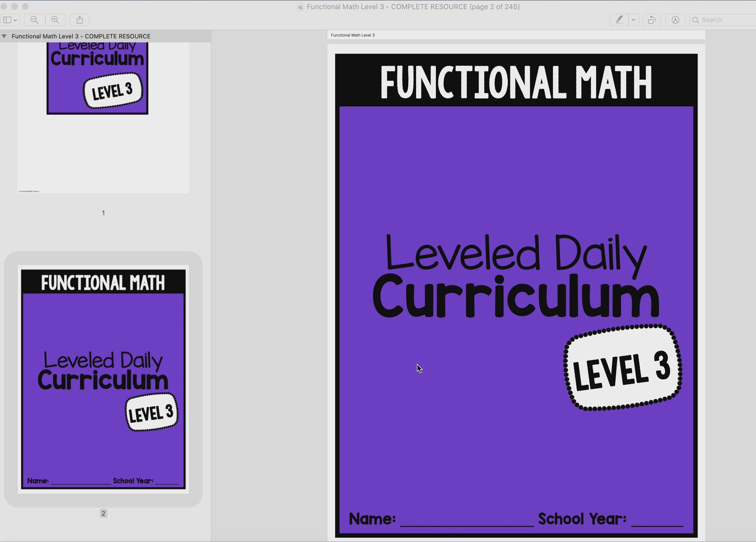The height and width of the screenshot is (542, 756).
Task: Click the document proxy icon in the title bar
Action: click(300, 7)
